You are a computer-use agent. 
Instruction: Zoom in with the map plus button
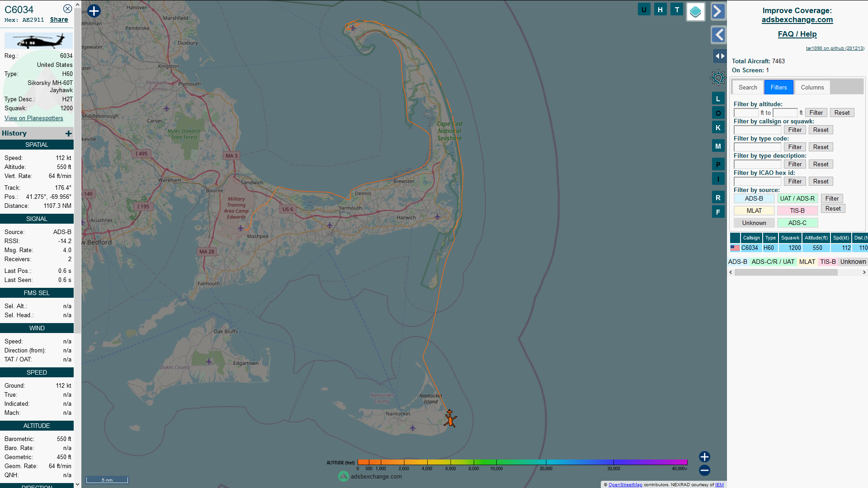pyautogui.click(x=704, y=457)
